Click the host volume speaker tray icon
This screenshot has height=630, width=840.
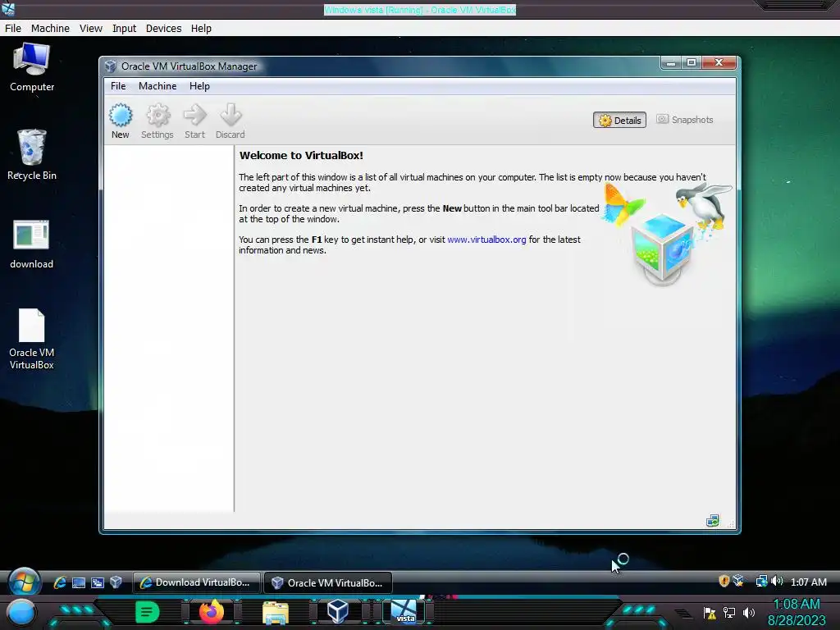(748, 613)
